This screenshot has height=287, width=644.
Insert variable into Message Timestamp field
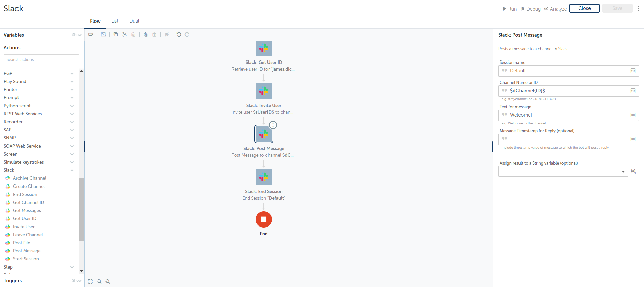pos(633,139)
